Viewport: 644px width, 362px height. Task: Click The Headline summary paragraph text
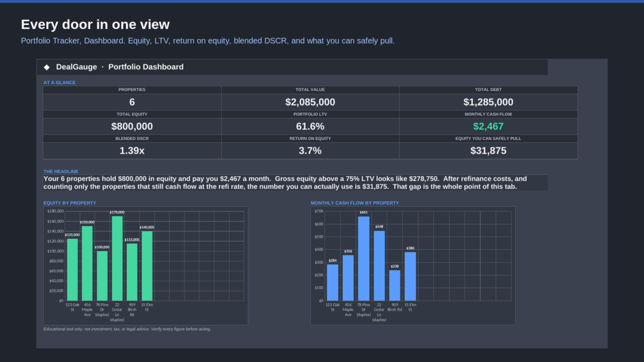point(295,183)
